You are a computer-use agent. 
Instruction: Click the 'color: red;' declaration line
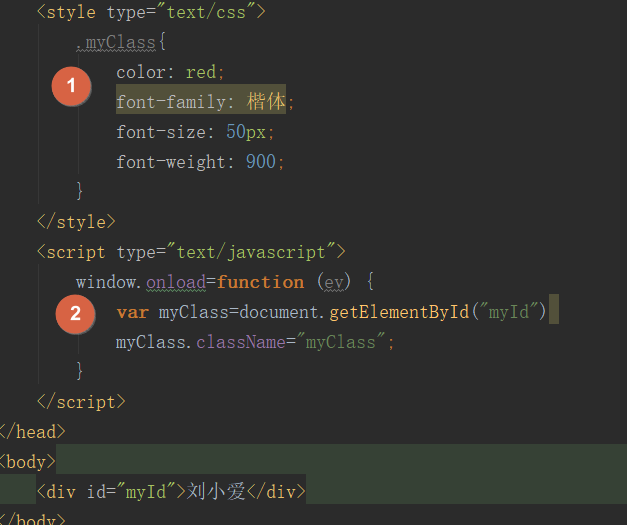170,72
